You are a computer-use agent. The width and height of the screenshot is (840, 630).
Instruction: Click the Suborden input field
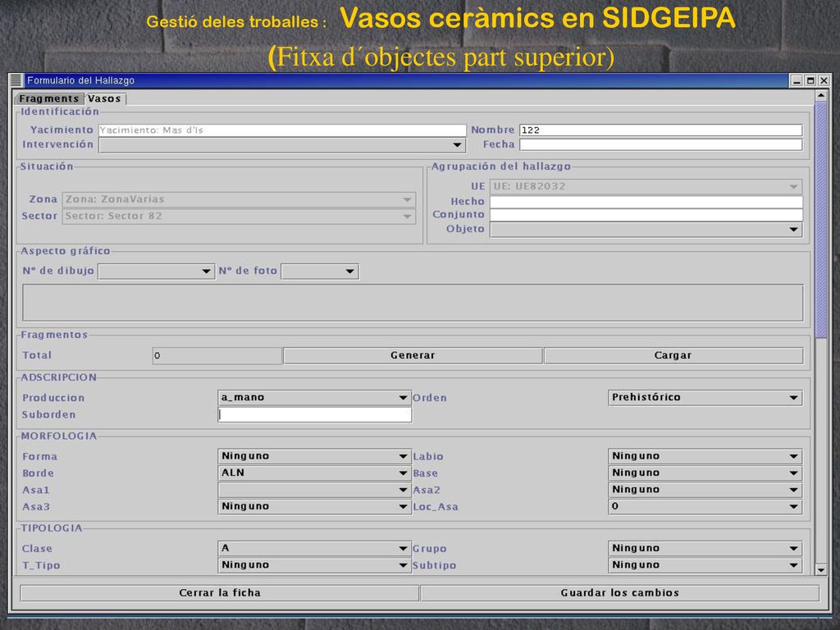314,414
